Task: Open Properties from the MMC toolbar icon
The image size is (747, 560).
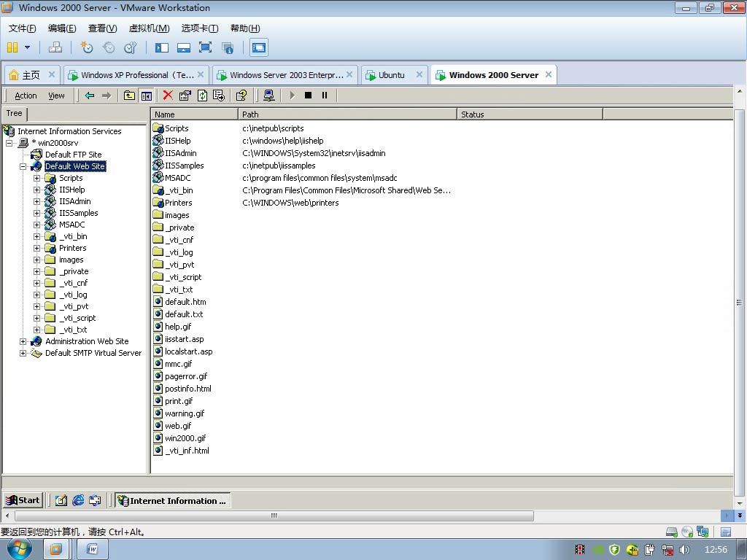Action: (x=185, y=96)
